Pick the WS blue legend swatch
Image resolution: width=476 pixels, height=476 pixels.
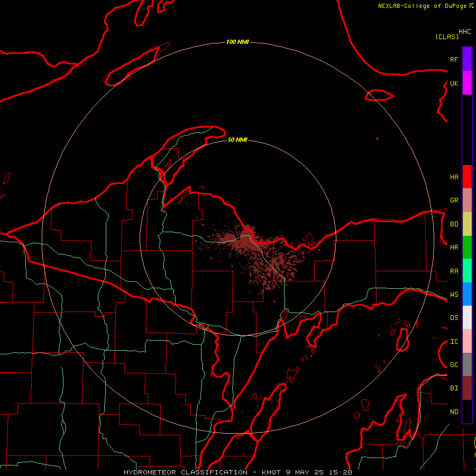467,294
